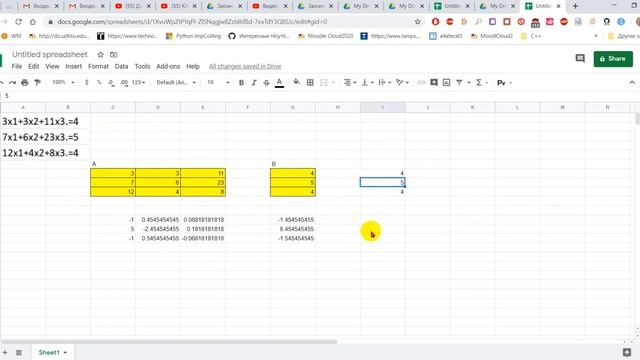Screen dimensions: 640x360
Task: Open the Insert menu
Action: pos(73,66)
